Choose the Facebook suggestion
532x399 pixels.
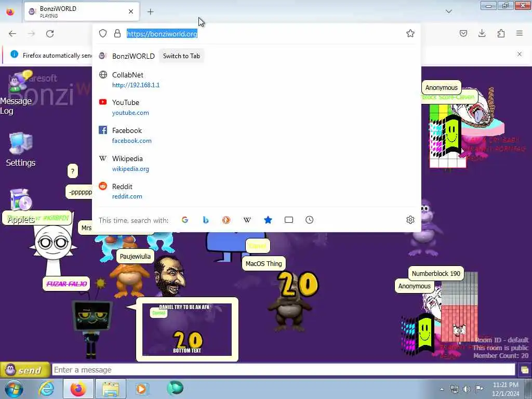click(257, 136)
